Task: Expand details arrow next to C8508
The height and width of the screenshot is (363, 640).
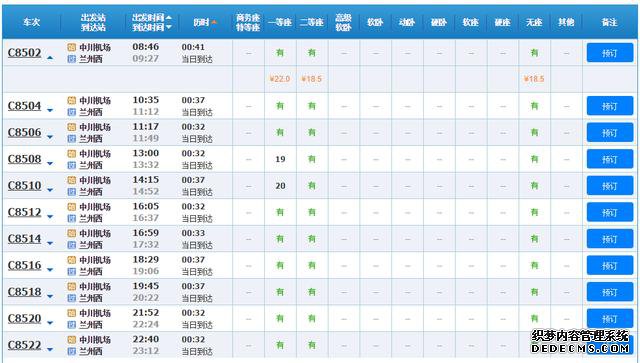Action: pyautogui.click(x=50, y=164)
